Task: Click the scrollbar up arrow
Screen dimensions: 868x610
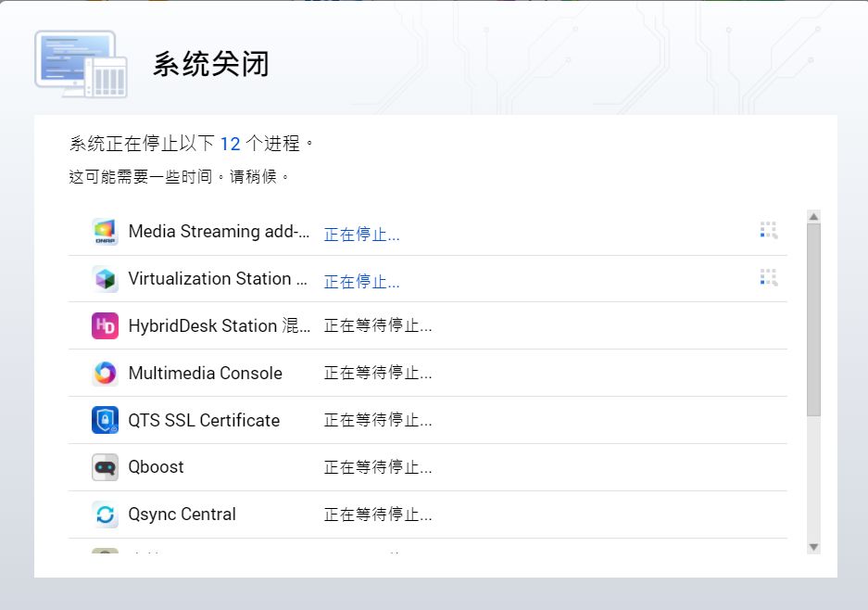Action: tap(813, 217)
